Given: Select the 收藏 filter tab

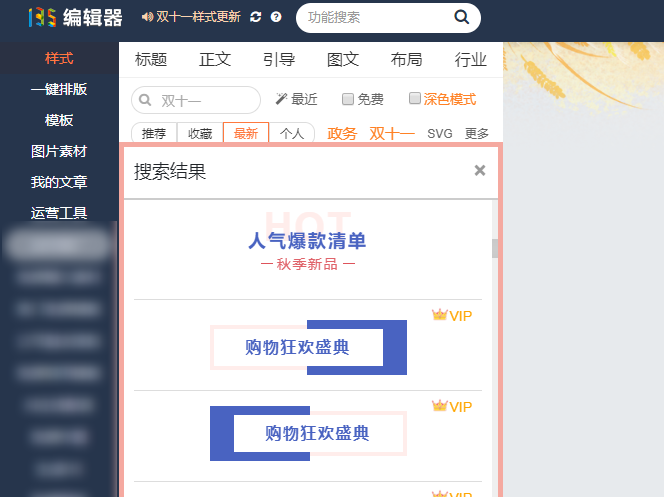Looking at the screenshot, I should click(x=200, y=133).
